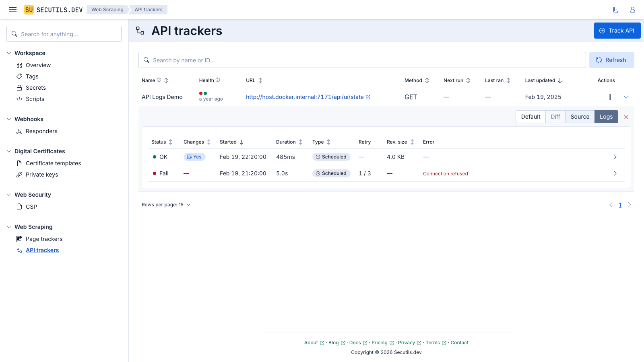Toggle sort direction on Last updated column

pos(559,80)
